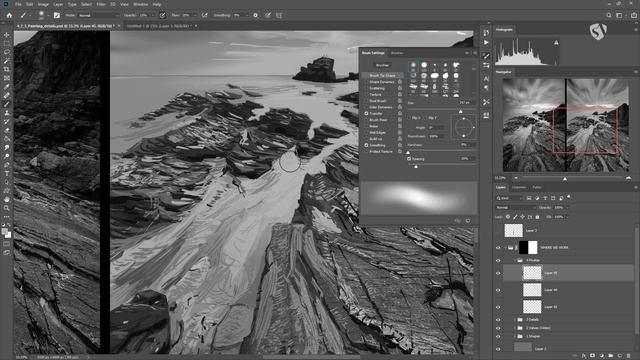
Task: Disable Smoothing checkbox in Brush Settings
Action: click(x=366, y=145)
